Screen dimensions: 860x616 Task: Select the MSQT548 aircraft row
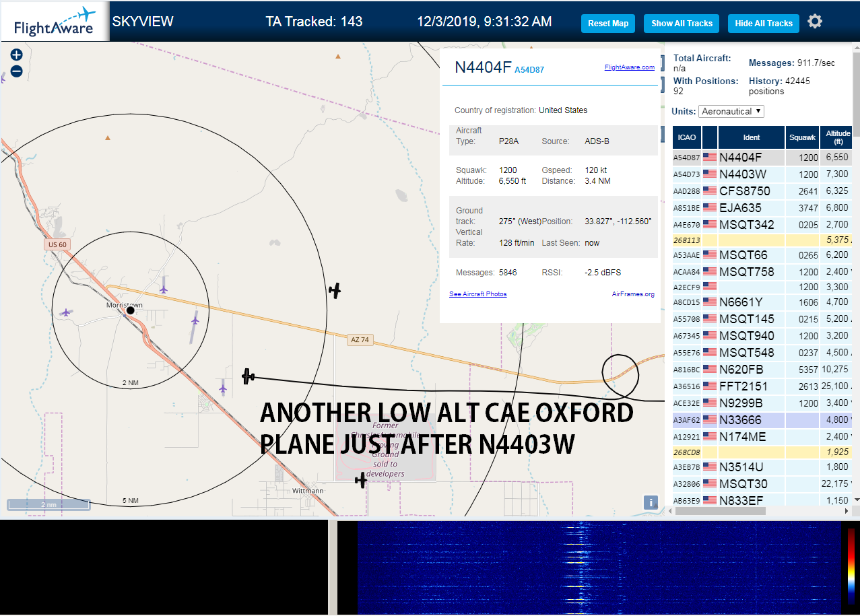762,353
